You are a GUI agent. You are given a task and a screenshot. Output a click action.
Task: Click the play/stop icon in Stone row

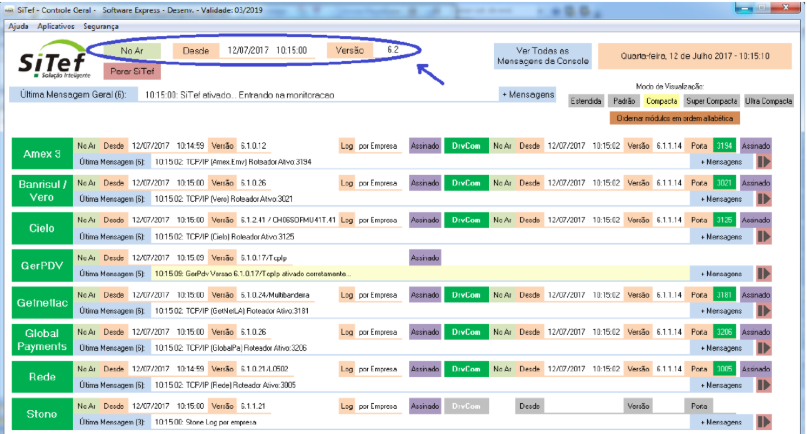[764, 422]
